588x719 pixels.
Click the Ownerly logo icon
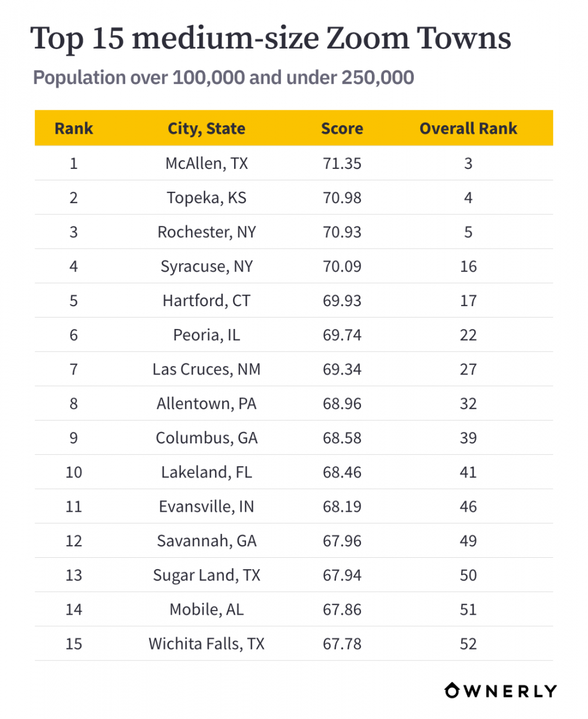click(452, 691)
